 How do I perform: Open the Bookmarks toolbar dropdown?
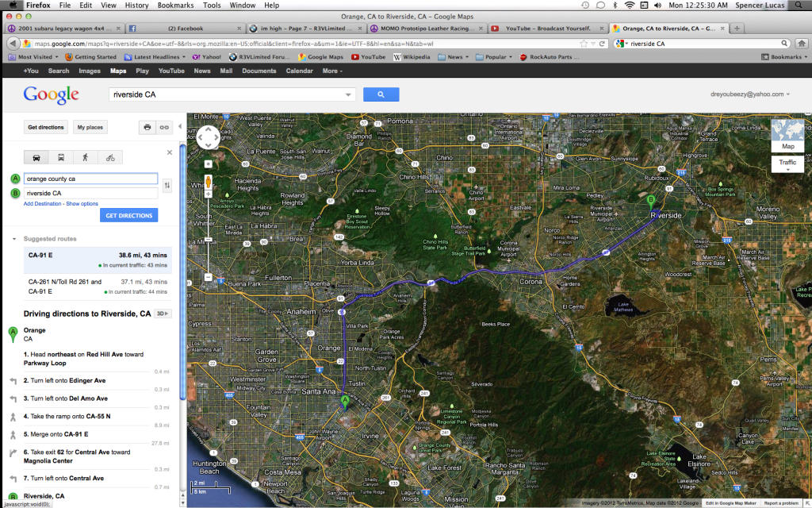click(x=784, y=57)
